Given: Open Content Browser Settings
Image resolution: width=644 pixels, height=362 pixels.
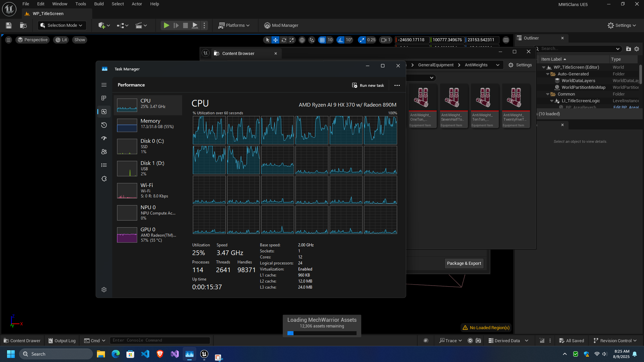Looking at the screenshot, I should point(520,65).
